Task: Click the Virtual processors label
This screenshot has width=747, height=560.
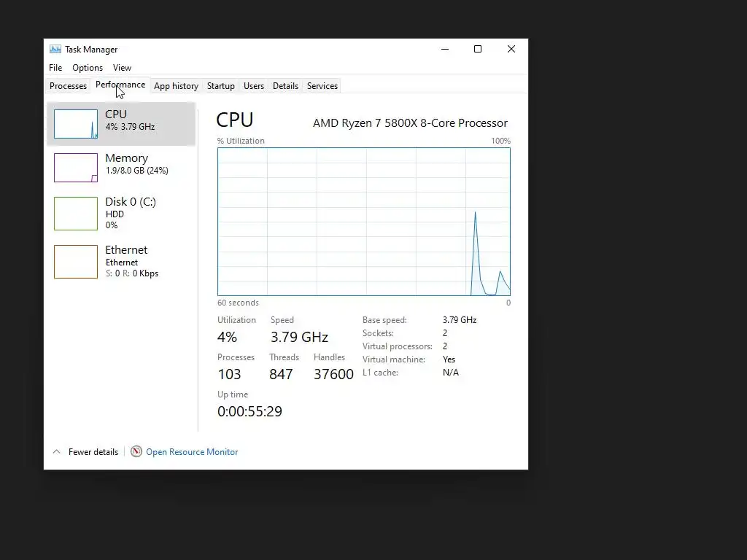Action: pos(398,346)
